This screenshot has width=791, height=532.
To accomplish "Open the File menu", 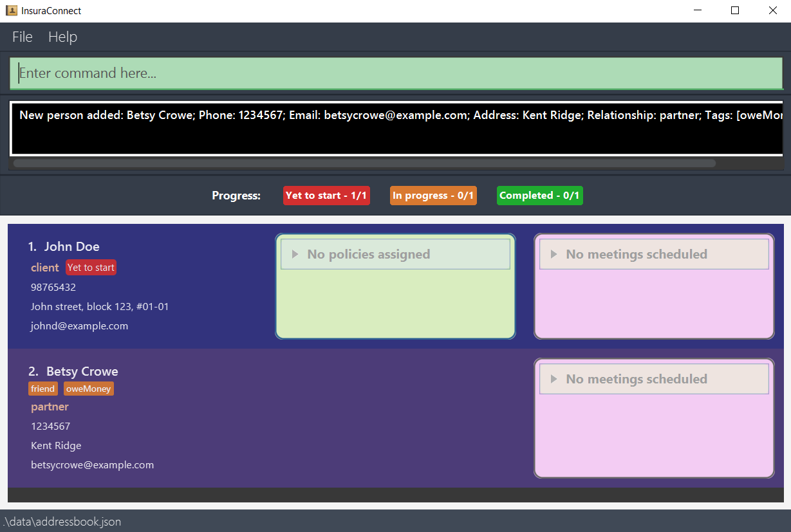I will tap(23, 37).
